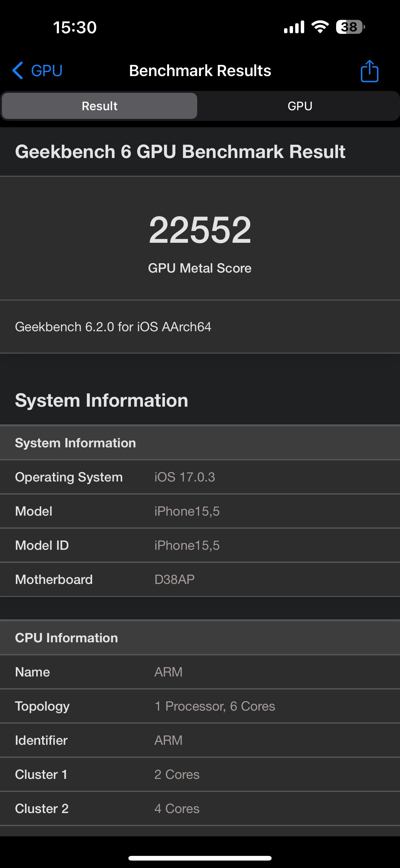Screen dimensions: 400x868
Task: Select the Operating System row
Action: (200, 477)
